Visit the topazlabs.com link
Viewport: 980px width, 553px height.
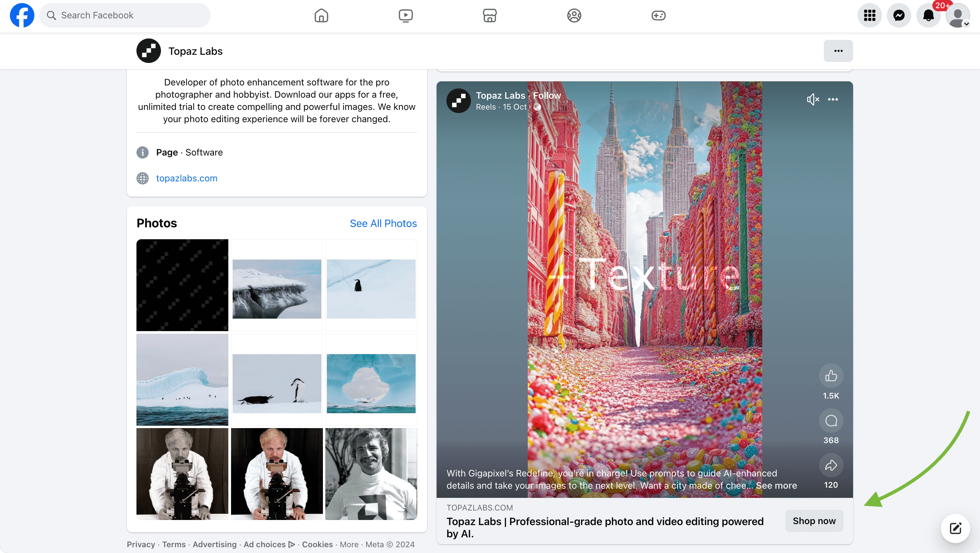[x=186, y=178]
